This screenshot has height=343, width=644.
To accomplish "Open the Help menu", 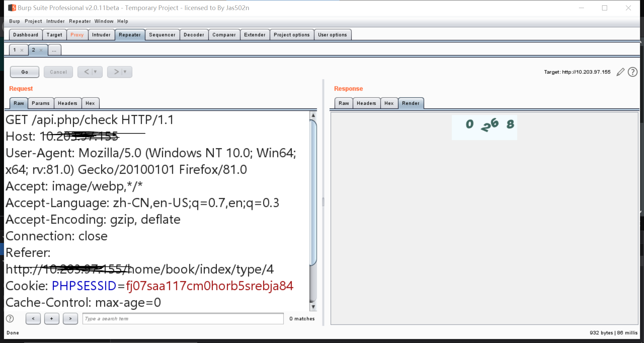I will 123,21.
